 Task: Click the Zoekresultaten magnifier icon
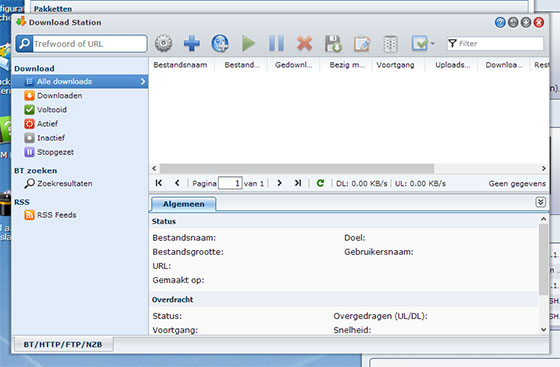29,184
